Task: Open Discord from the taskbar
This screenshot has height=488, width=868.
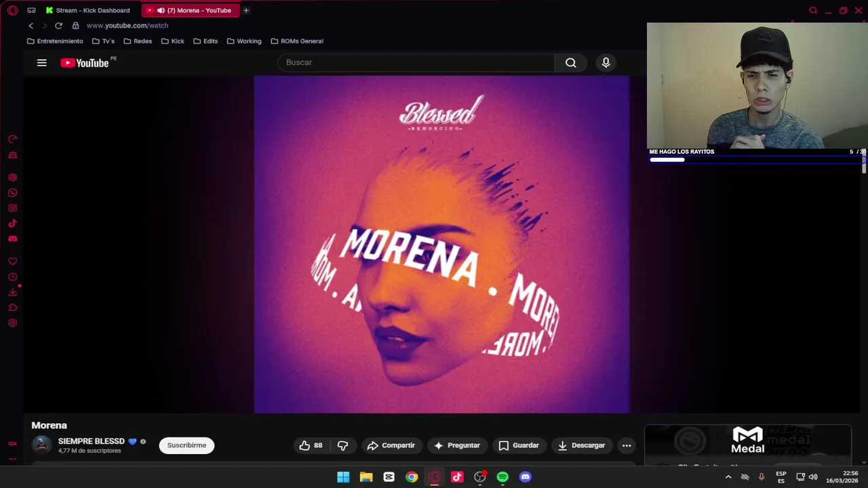Action: pos(525,477)
